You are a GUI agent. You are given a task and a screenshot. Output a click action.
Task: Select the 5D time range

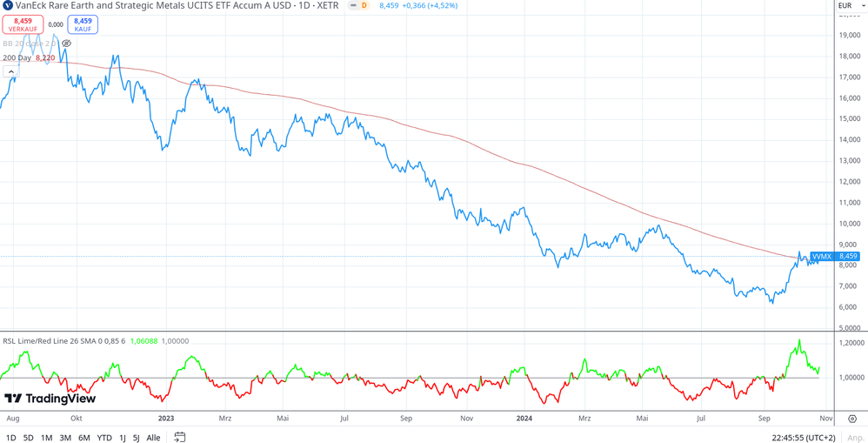pos(28,438)
